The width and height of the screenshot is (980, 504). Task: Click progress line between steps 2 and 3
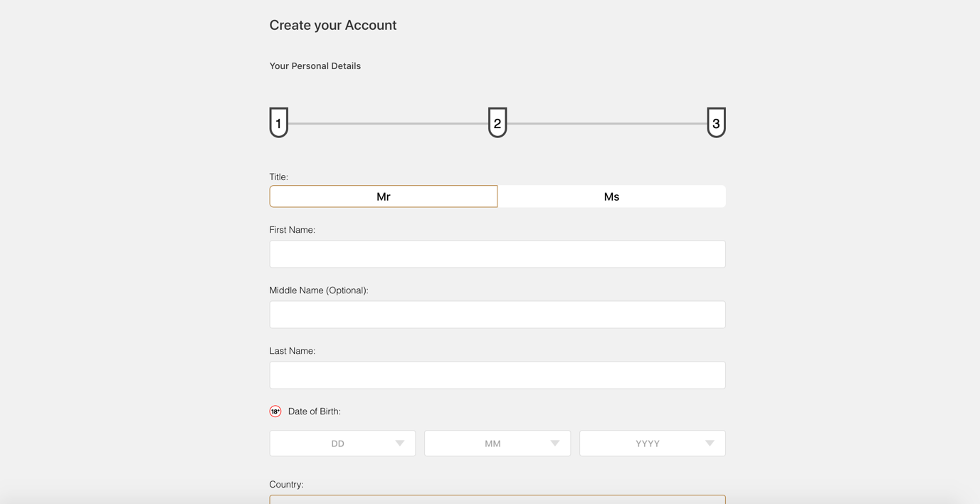tap(607, 124)
